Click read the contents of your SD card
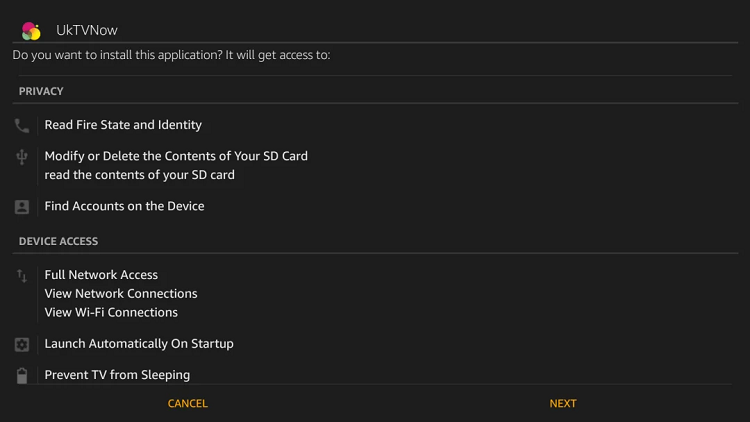Image resolution: width=750 pixels, height=422 pixels. [x=140, y=175]
